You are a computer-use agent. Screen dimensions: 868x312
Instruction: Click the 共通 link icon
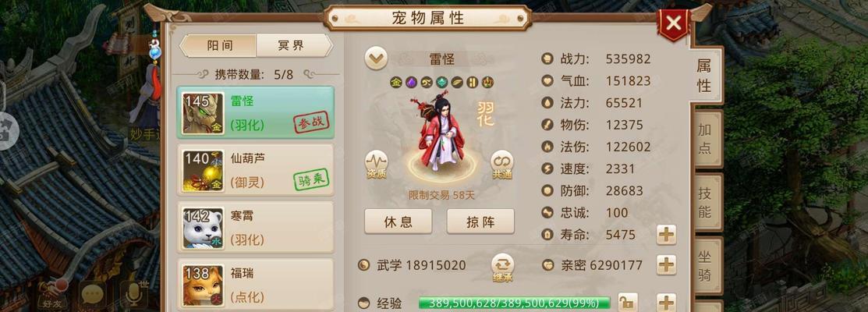tap(502, 165)
